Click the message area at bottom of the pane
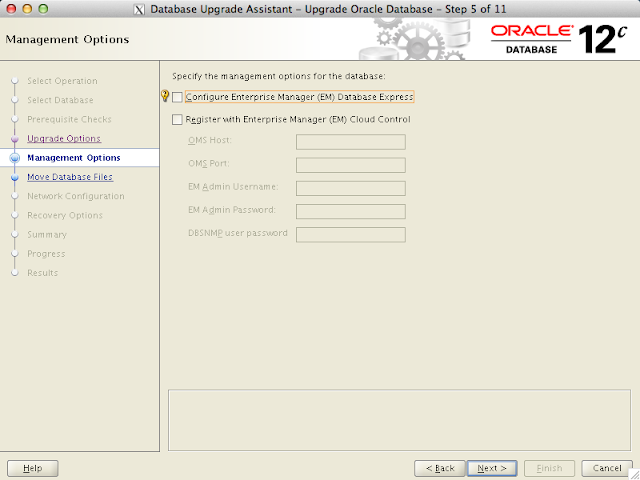This screenshot has width=640, height=480. 399,420
